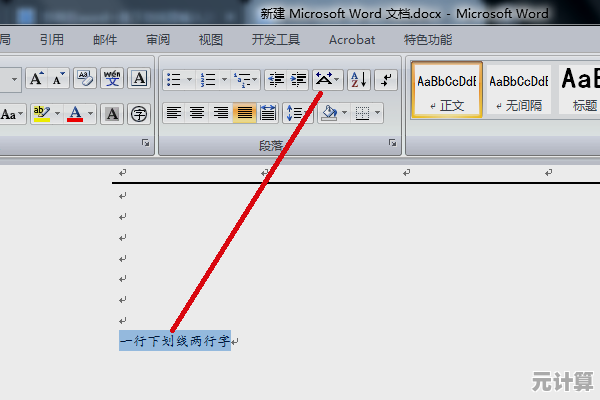Align text left
The width and height of the screenshot is (600, 400).
pos(174,113)
